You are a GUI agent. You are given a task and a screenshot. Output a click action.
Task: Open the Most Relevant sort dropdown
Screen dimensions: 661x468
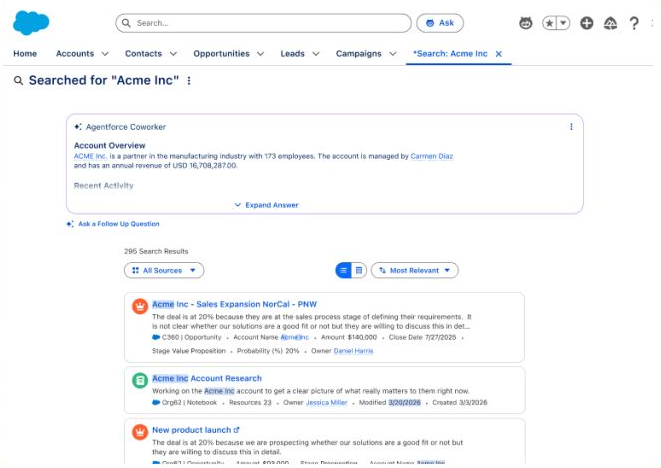[415, 270]
